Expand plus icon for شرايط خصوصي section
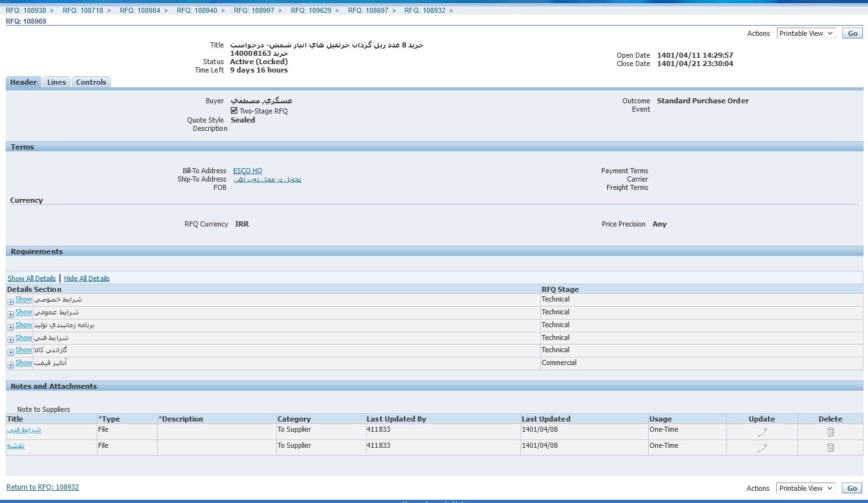The image size is (868, 503). point(11,302)
